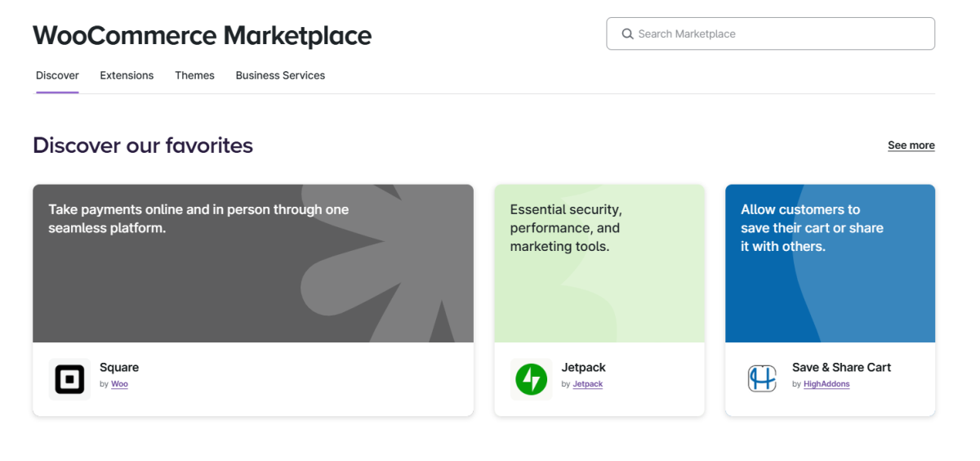Open the Woo developer link
This screenshot has width=980, height=461.
pyautogui.click(x=119, y=384)
